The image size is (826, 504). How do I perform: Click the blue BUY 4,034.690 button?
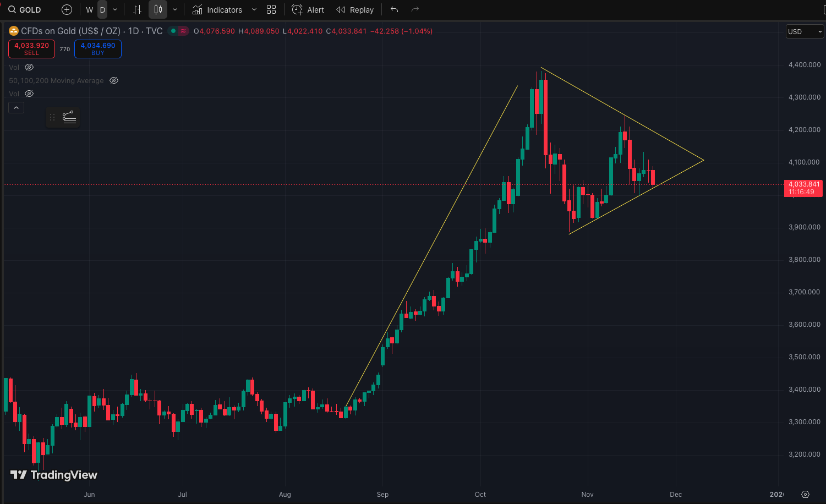click(x=98, y=49)
